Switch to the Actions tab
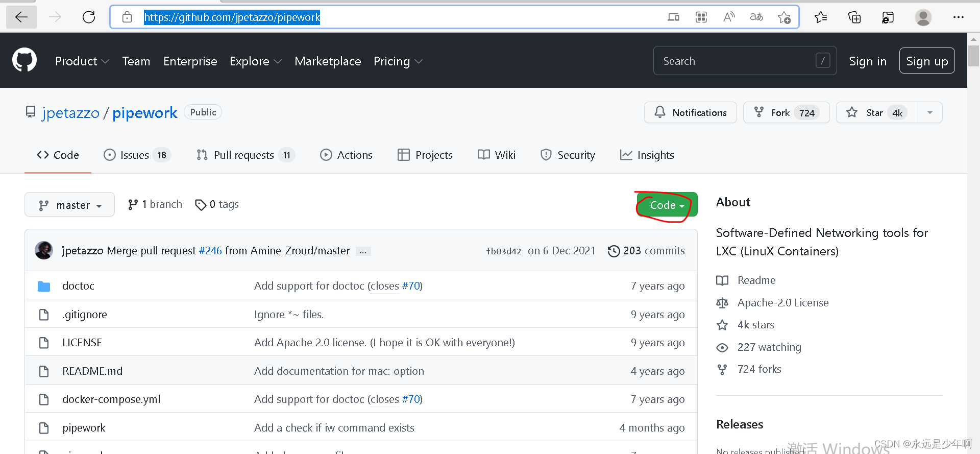This screenshot has height=454, width=980. point(347,155)
